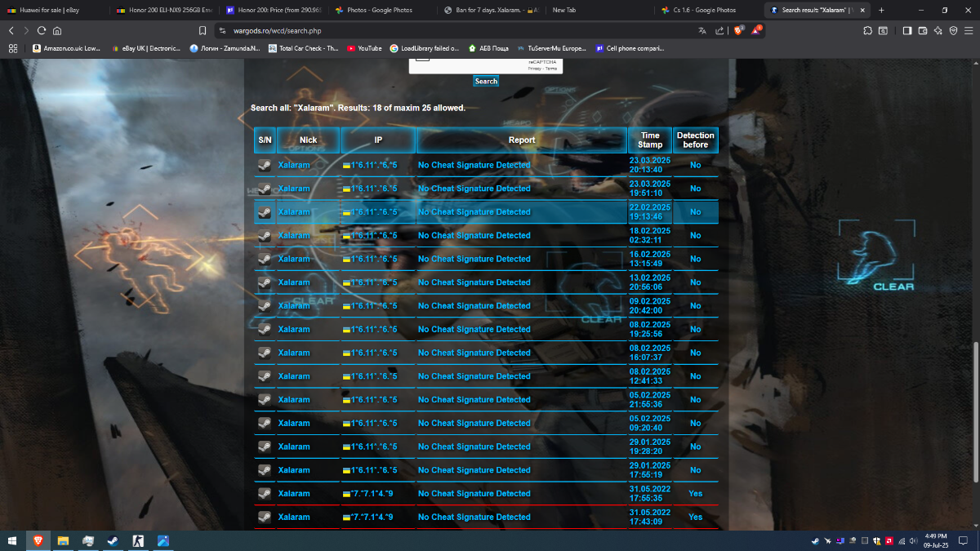Open the TuServerMu Europe bookmark
This screenshot has height=551, width=980.
(551, 48)
